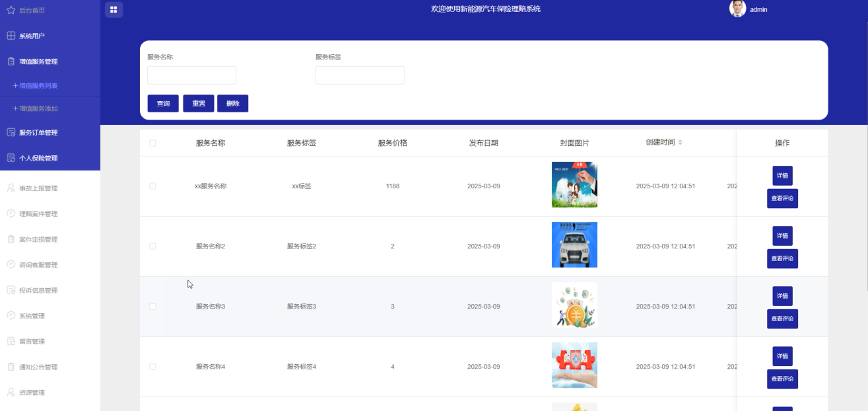Click the clipboard icon beside 通知公告管理
Screen dimensions: 868x411
coord(11,367)
